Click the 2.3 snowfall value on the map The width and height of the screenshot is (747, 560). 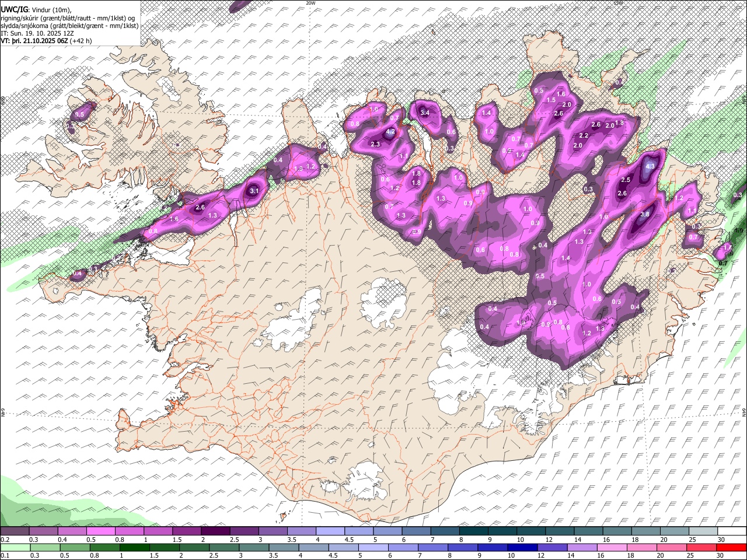(x=375, y=144)
